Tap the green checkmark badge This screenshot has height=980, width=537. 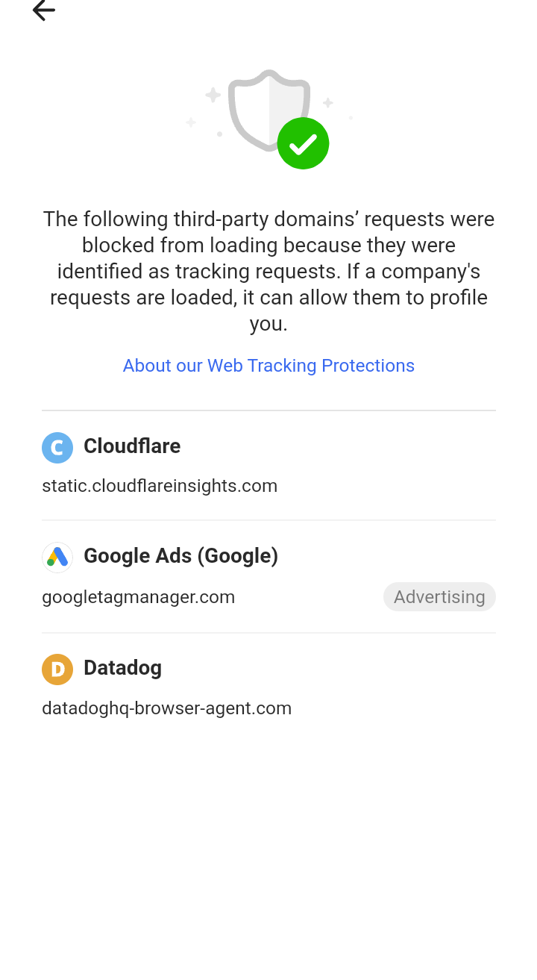pyautogui.click(x=303, y=143)
